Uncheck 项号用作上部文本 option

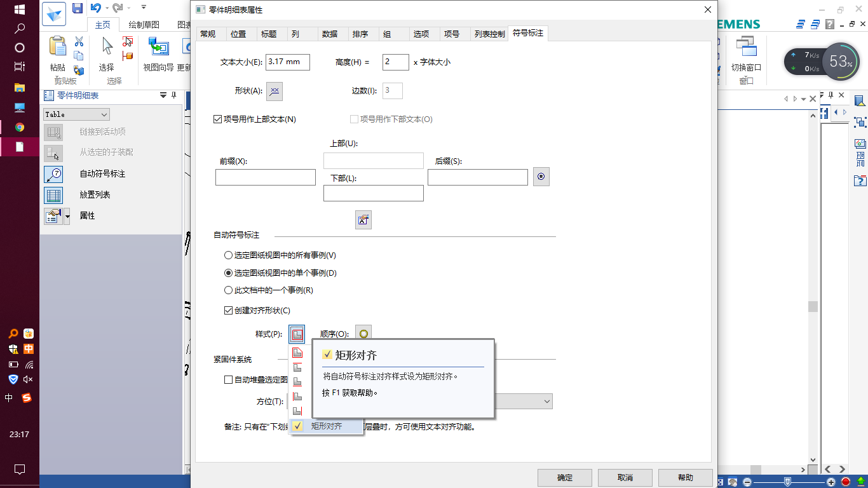tap(217, 118)
